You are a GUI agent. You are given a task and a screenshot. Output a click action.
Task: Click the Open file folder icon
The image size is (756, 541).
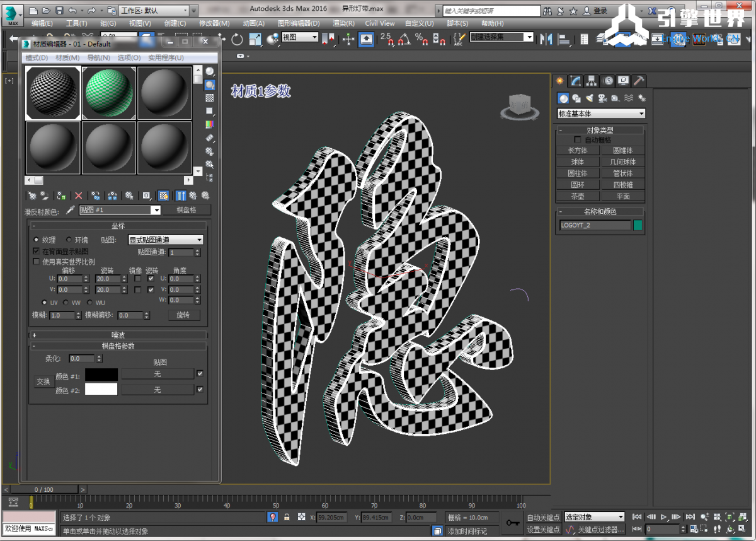click(46, 11)
